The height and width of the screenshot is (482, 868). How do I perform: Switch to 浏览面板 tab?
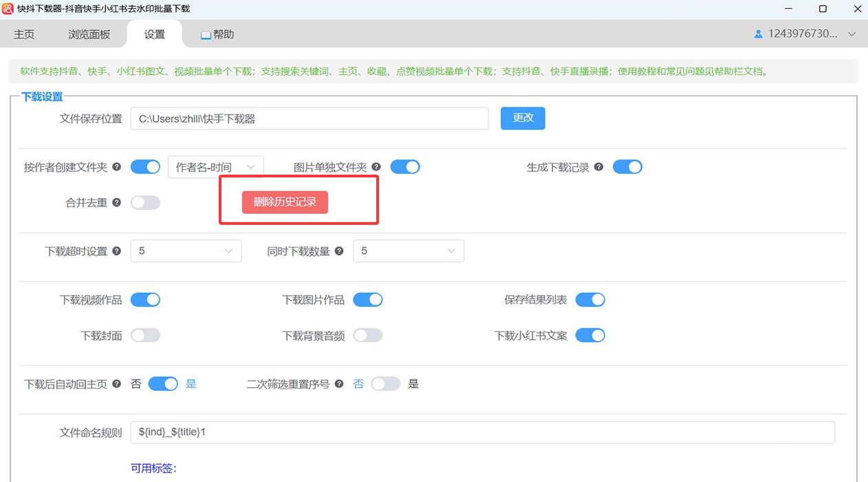tap(89, 34)
